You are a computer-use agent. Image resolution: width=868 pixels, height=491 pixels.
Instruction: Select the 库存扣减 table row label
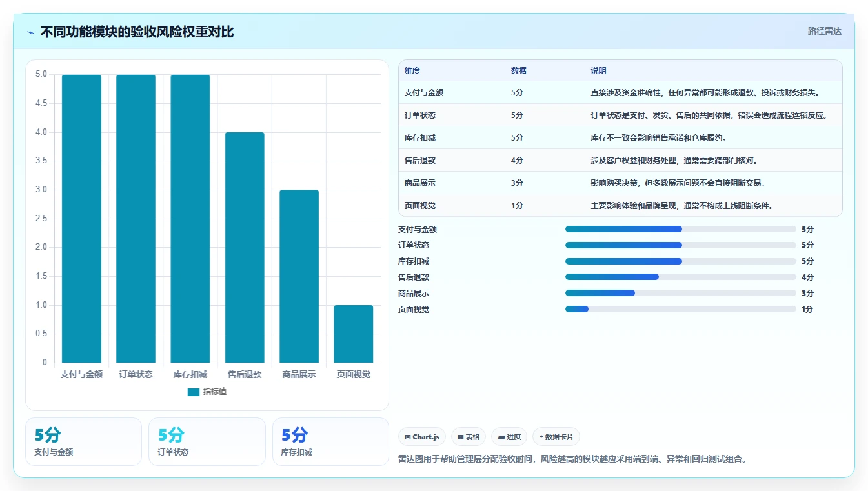tap(420, 138)
